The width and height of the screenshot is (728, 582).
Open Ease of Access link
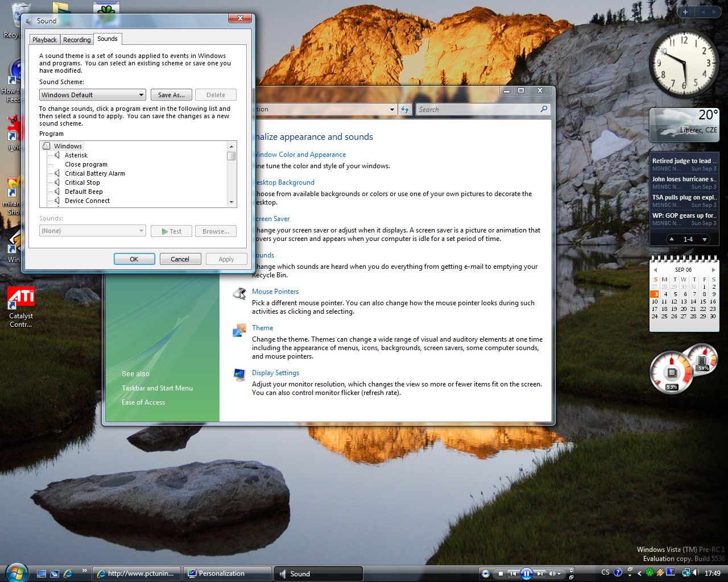pos(143,402)
